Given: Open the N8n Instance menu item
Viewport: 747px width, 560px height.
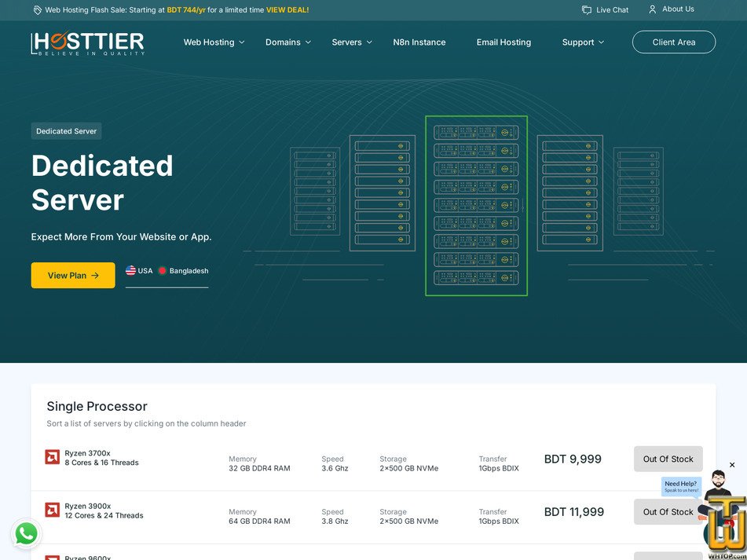Looking at the screenshot, I should coord(419,42).
